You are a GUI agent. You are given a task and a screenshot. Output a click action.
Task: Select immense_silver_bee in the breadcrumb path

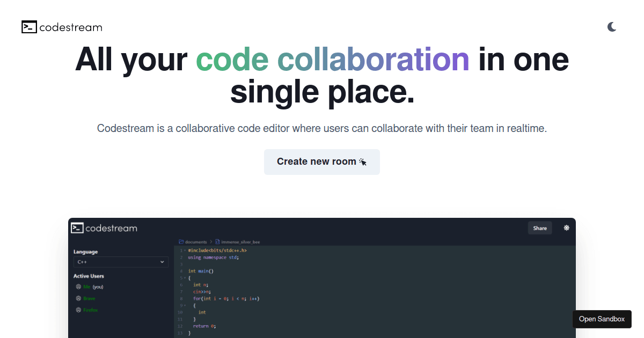coord(241,241)
